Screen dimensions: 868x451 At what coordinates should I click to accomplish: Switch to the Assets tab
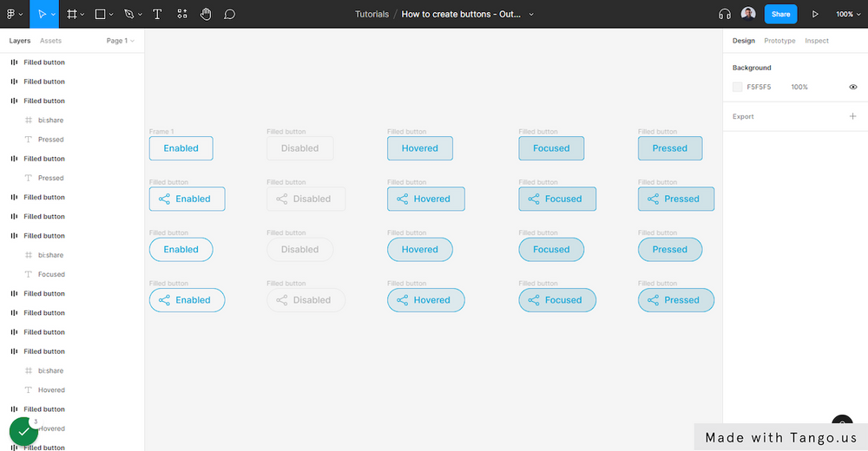point(50,41)
